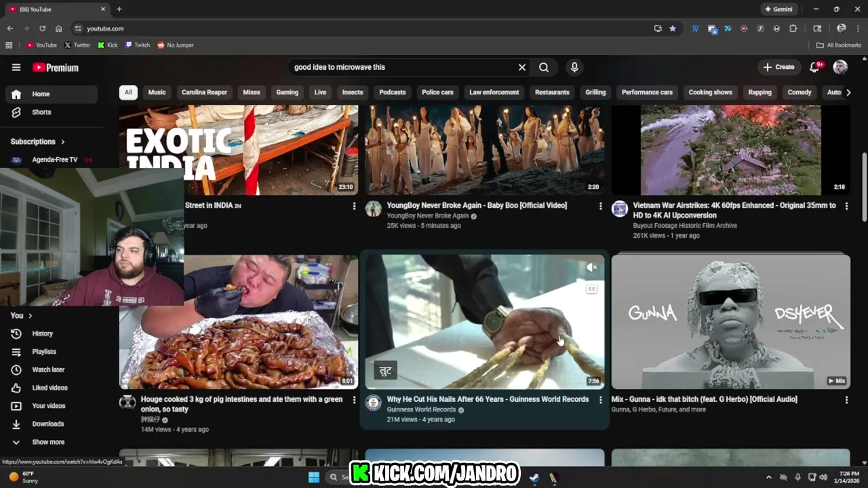Viewport: 868px width, 488px height.
Task: Go to Home in the sidebar
Action: 52,94
